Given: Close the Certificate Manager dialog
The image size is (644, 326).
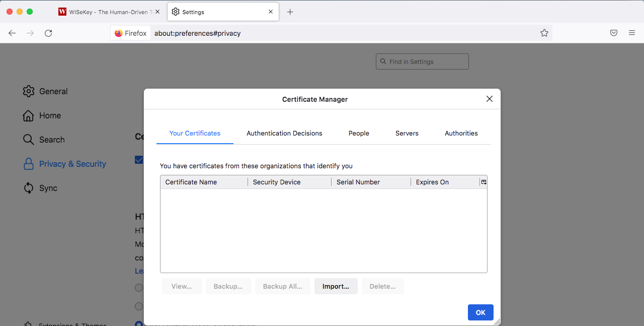Looking at the screenshot, I should click(490, 99).
